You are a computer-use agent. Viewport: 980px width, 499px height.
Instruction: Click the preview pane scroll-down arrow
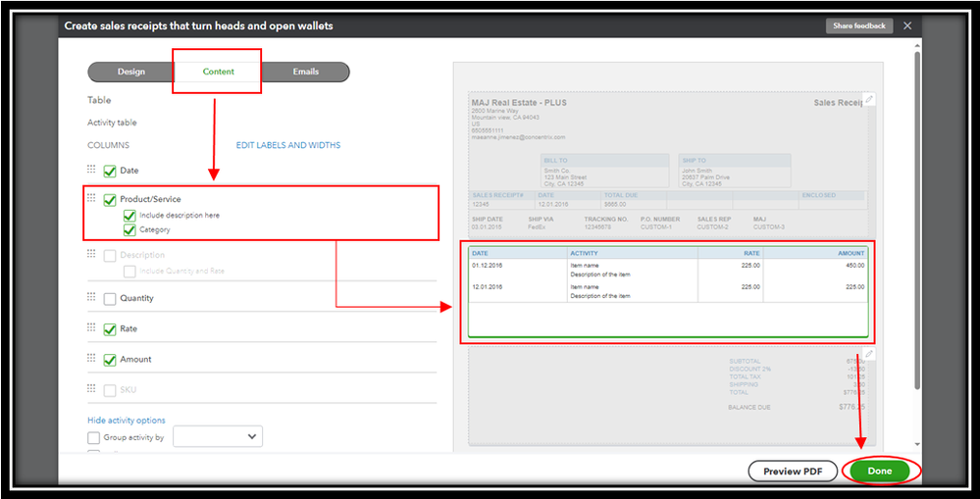click(917, 444)
